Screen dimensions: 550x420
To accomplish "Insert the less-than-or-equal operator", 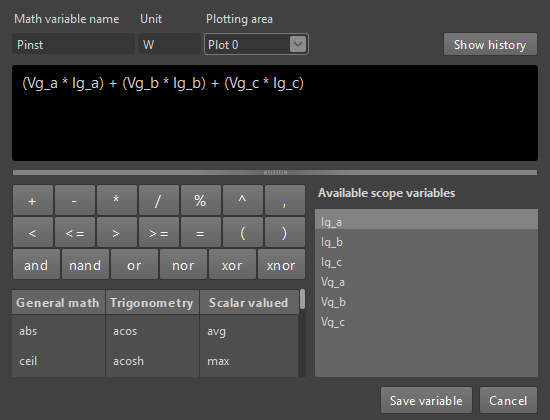I will (75, 232).
